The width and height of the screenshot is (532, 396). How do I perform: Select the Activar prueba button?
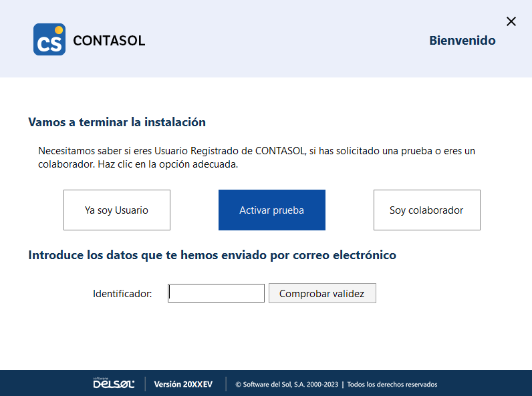coord(272,210)
